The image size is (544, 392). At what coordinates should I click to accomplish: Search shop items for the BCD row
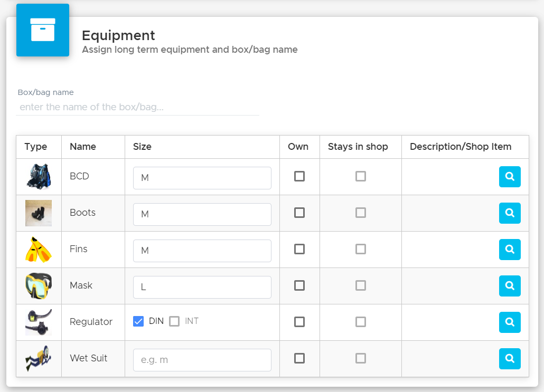tap(510, 176)
